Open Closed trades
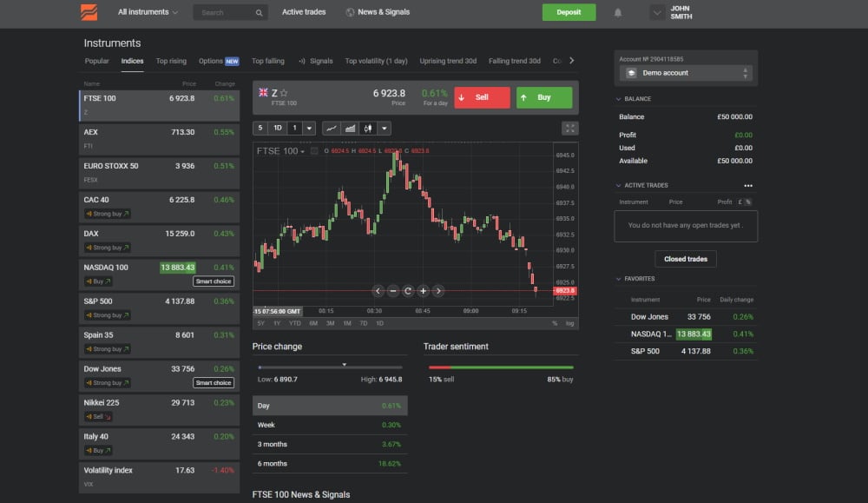 (x=686, y=259)
